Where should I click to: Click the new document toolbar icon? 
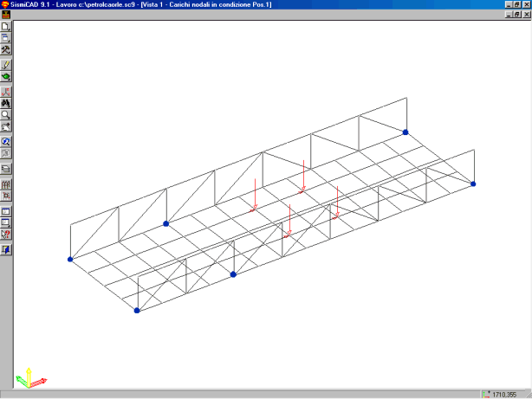(x=6, y=27)
